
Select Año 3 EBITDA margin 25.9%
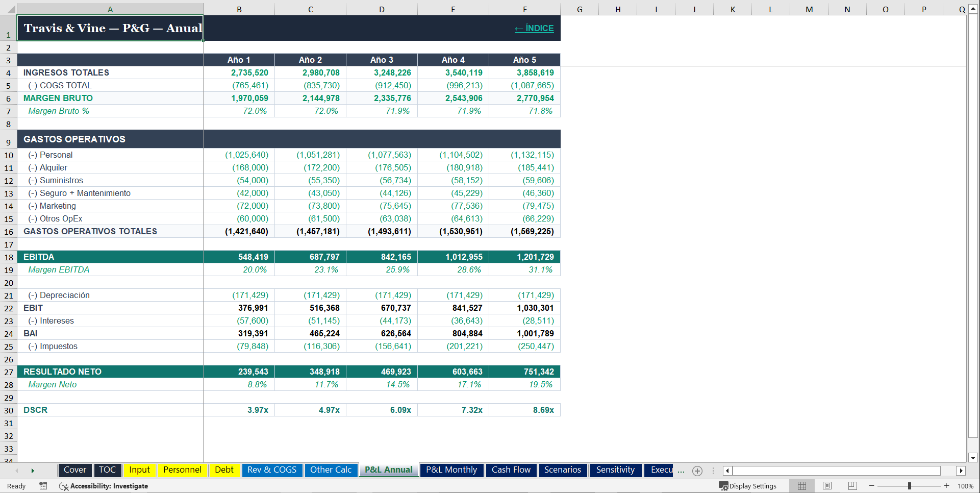[x=382, y=269]
